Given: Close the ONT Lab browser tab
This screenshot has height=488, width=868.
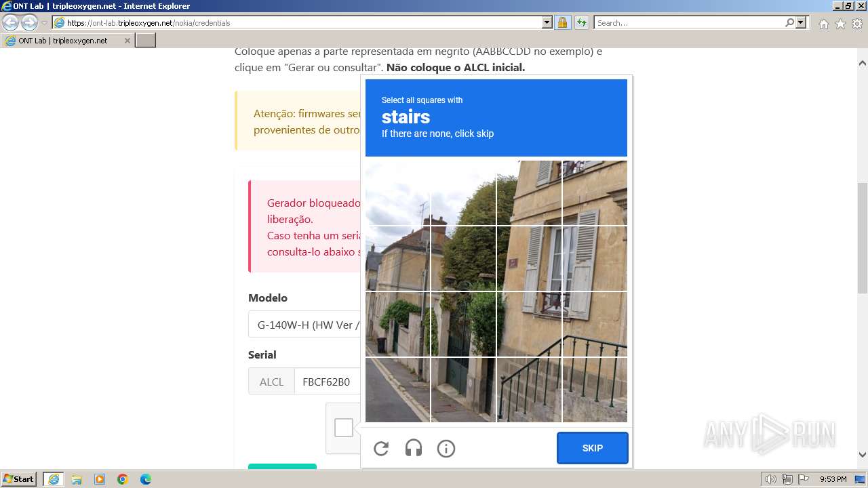Looking at the screenshot, I should point(127,41).
